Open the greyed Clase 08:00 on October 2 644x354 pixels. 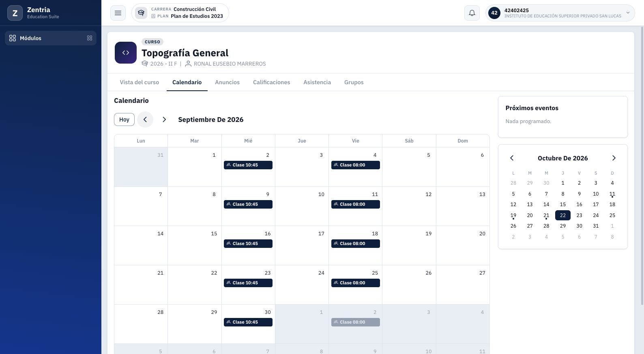355,322
